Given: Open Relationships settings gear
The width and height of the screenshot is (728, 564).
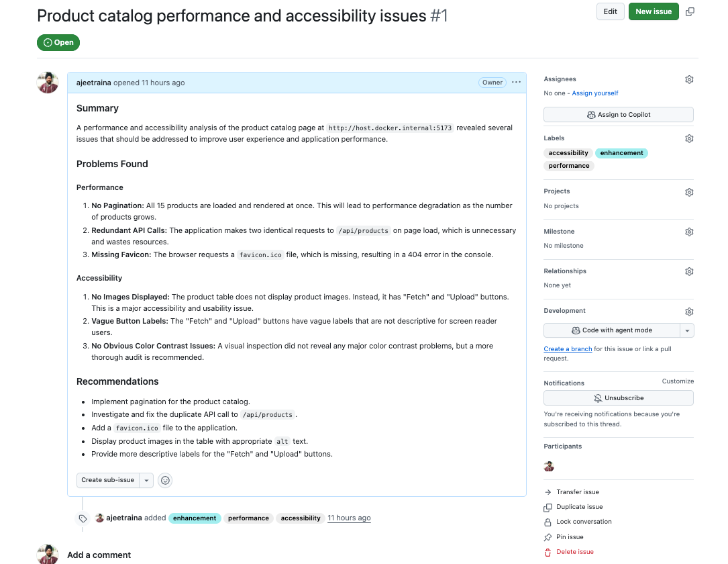Looking at the screenshot, I should pos(689,271).
